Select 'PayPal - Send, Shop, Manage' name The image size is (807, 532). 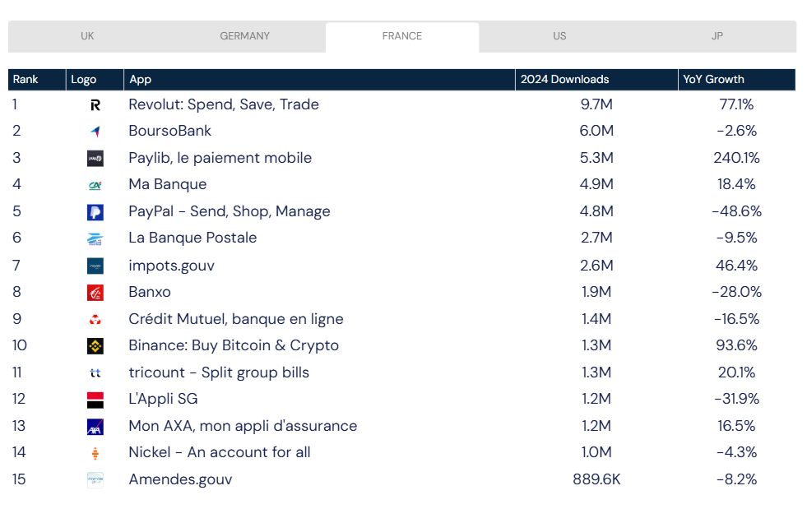pyautogui.click(x=229, y=211)
